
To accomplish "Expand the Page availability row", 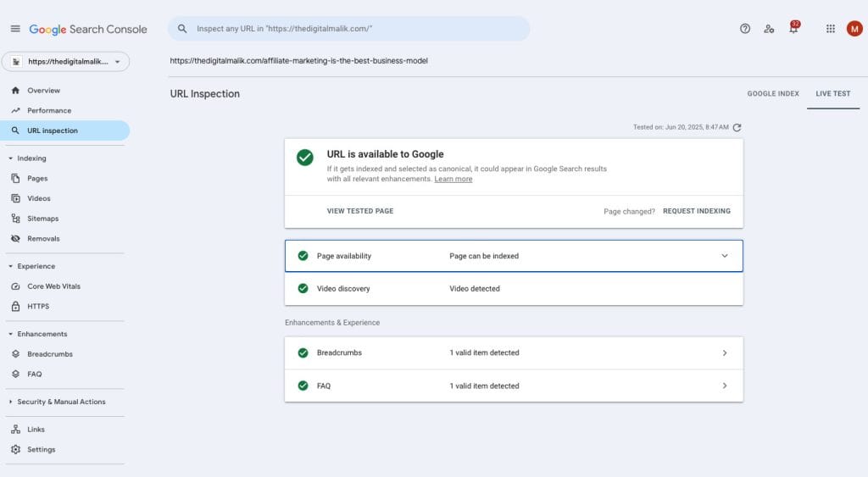I will click(x=724, y=256).
